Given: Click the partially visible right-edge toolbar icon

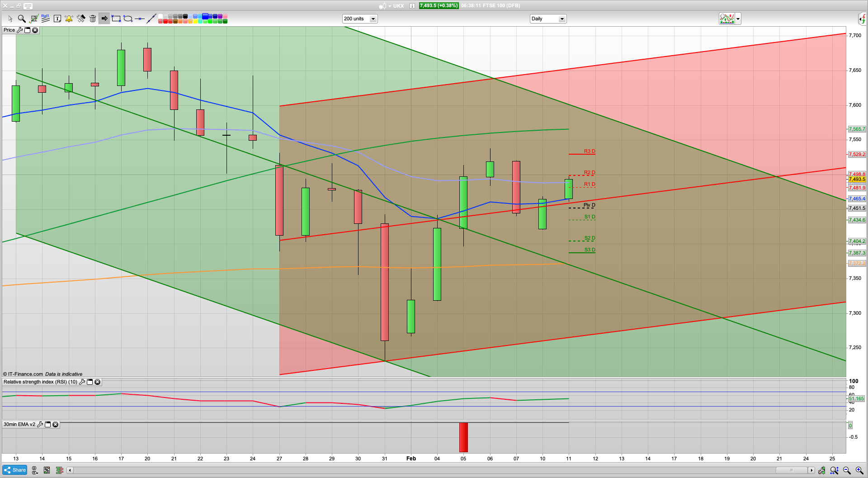Looking at the screenshot, I should (863, 19).
